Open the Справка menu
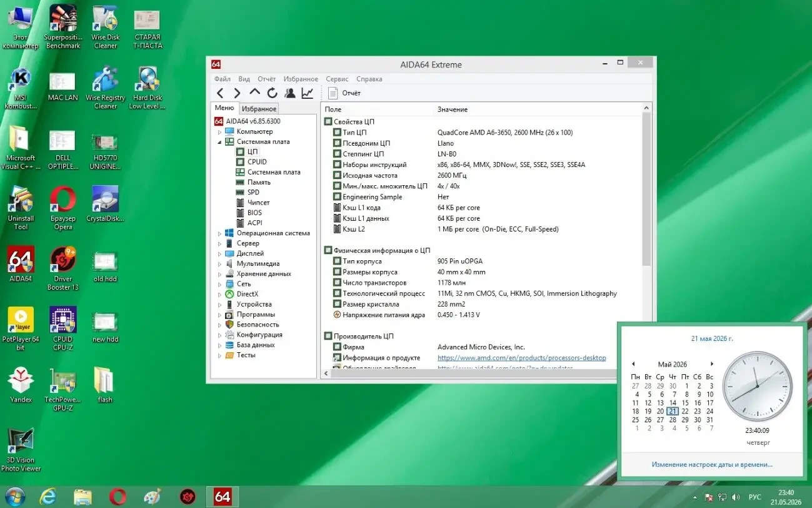 (369, 79)
